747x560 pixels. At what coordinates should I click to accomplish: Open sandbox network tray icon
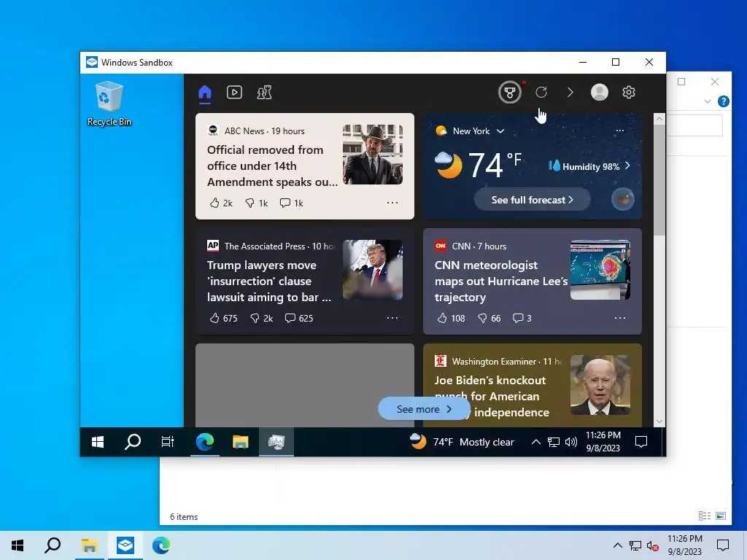pyautogui.click(x=554, y=442)
